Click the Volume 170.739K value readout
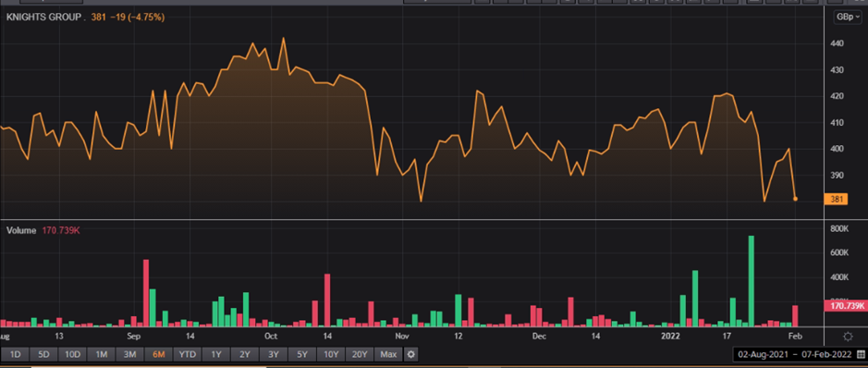This screenshot has width=868, height=368. [61, 230]
